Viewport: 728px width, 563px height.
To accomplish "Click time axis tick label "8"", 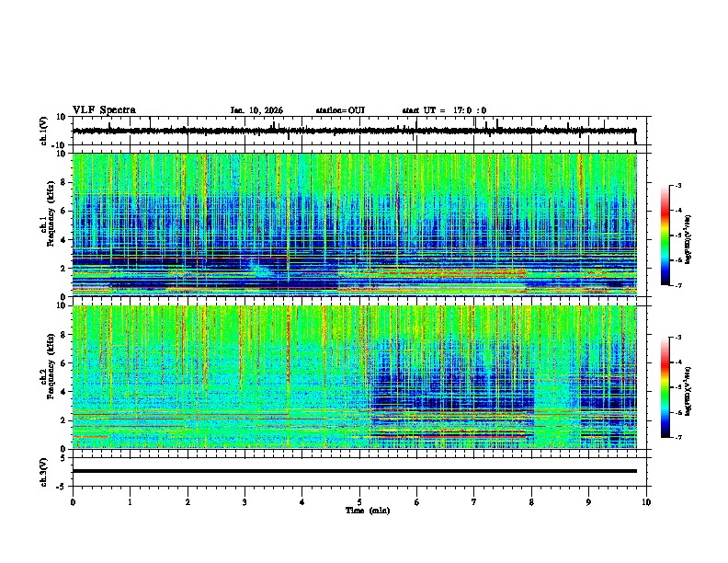I will (x=531, y=502).
